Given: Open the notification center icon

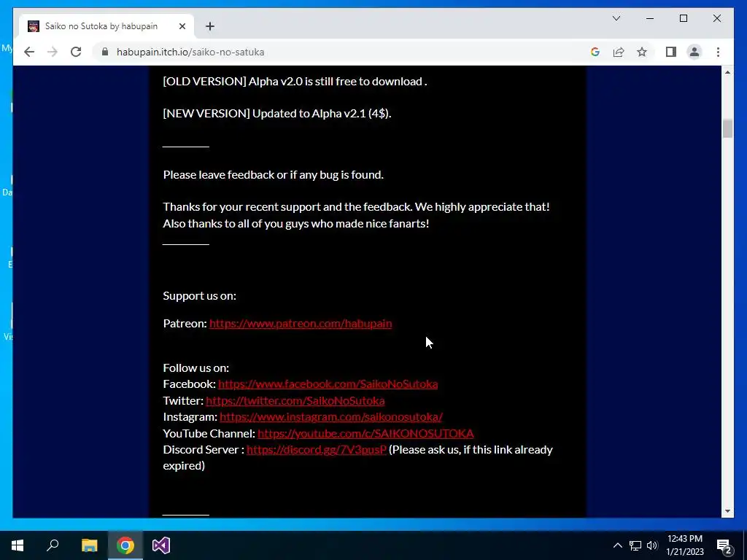Looking at the screenshot, I should tap(724, 545).
